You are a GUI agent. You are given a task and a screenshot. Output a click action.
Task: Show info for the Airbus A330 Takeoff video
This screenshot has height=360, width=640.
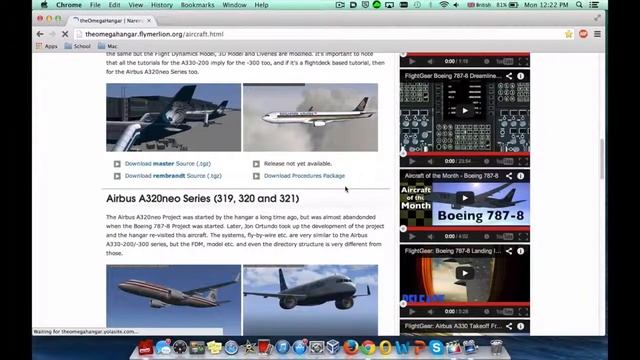[520, 326]
